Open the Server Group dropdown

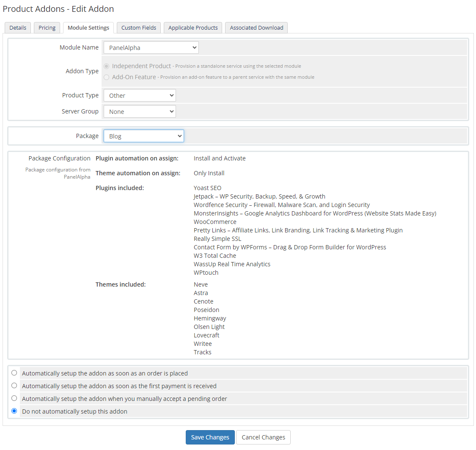coord(140,111)
